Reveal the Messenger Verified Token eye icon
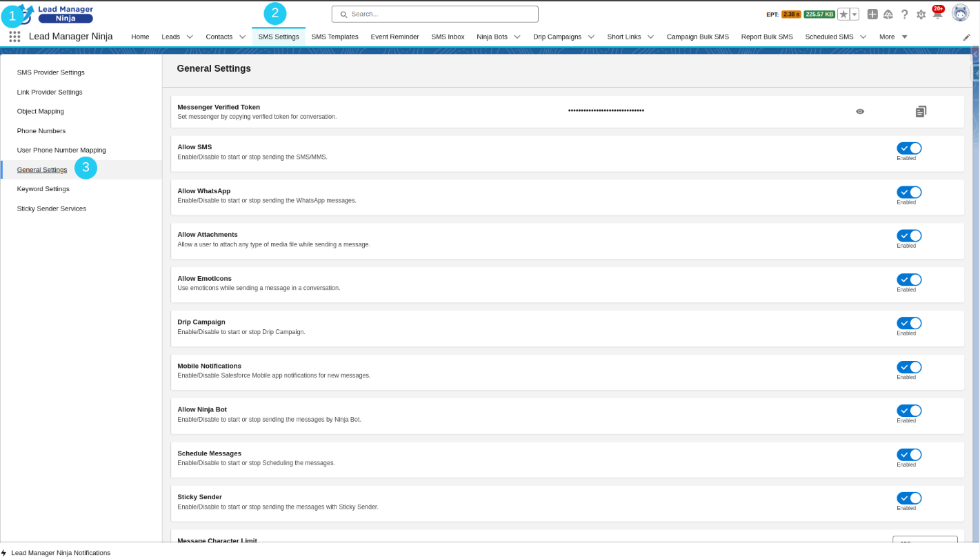 tap(860, 112)
